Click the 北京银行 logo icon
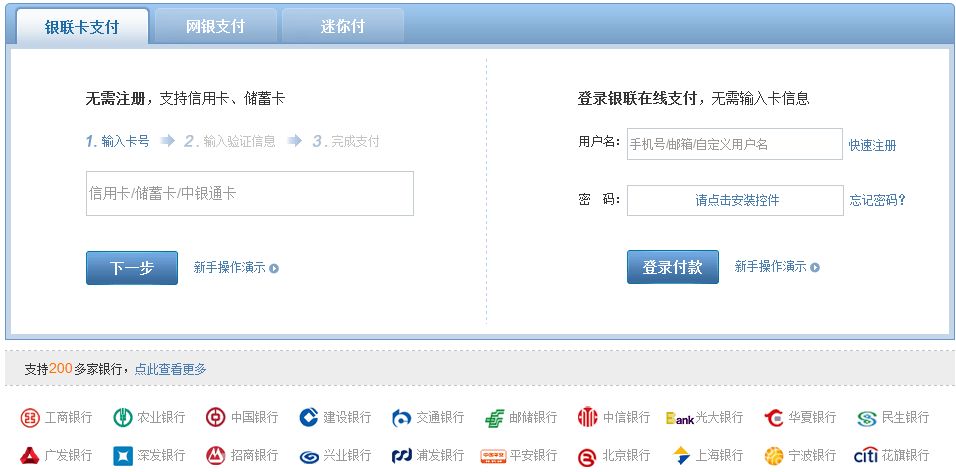The image size is (956, 472). (587, 456)
